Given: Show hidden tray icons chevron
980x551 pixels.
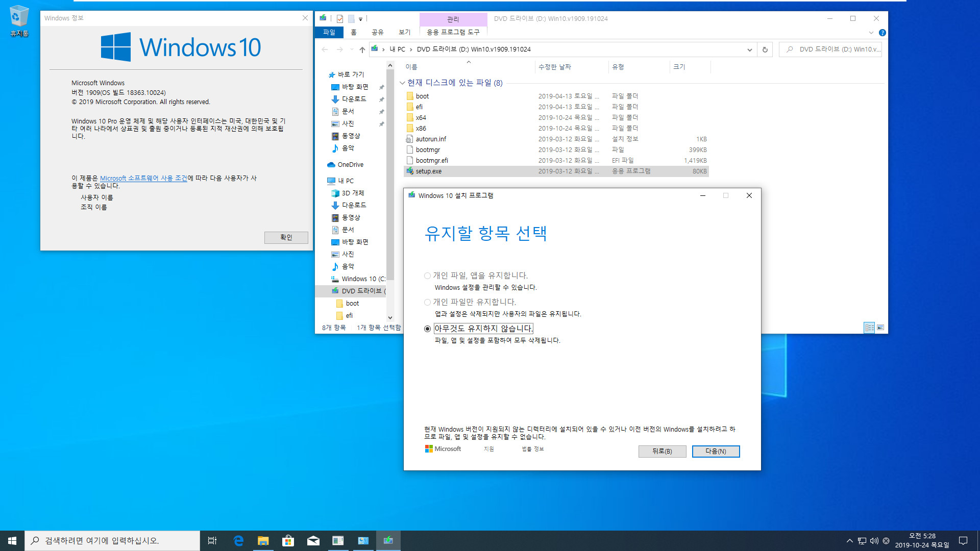Looking at the screenshot, I should click(x=849, y=541).
